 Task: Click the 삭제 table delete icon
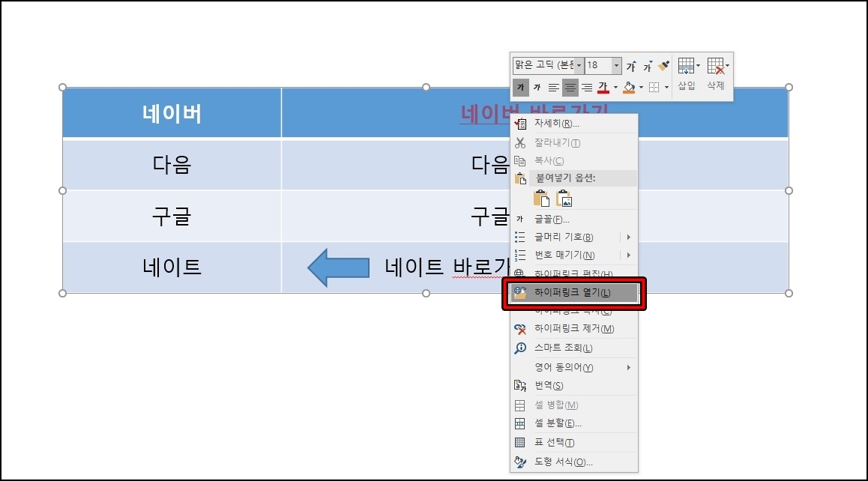pyautogui.click(x=715, y=66)
